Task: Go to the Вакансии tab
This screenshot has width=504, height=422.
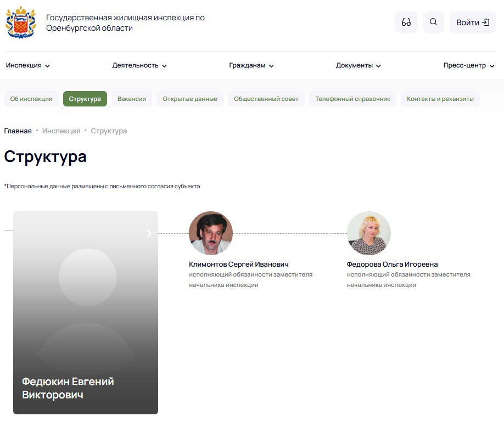Action: (132, 99)
